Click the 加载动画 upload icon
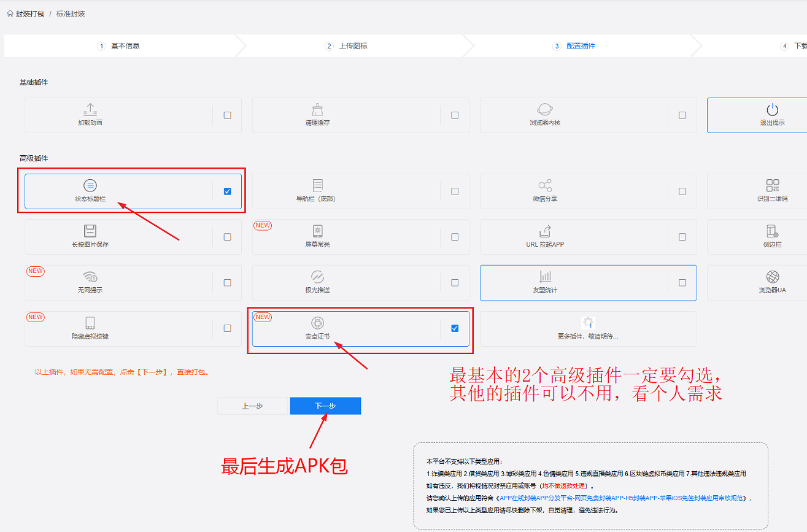 90,110
